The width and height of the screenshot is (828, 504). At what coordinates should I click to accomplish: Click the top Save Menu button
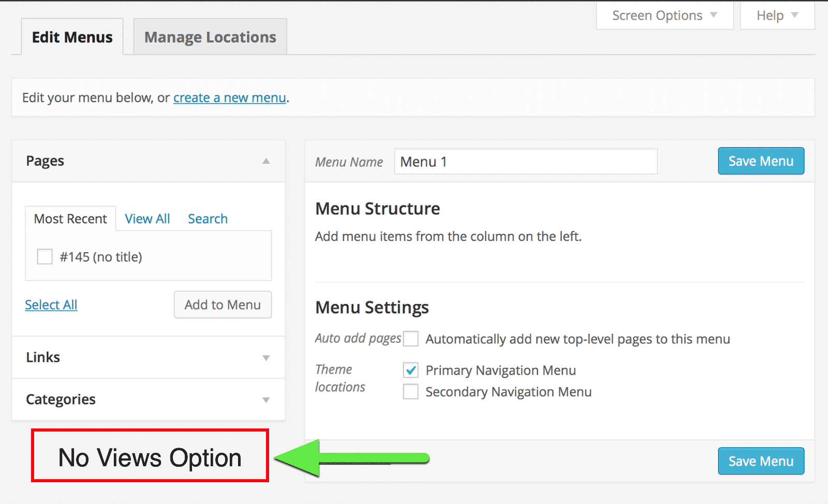761,161
